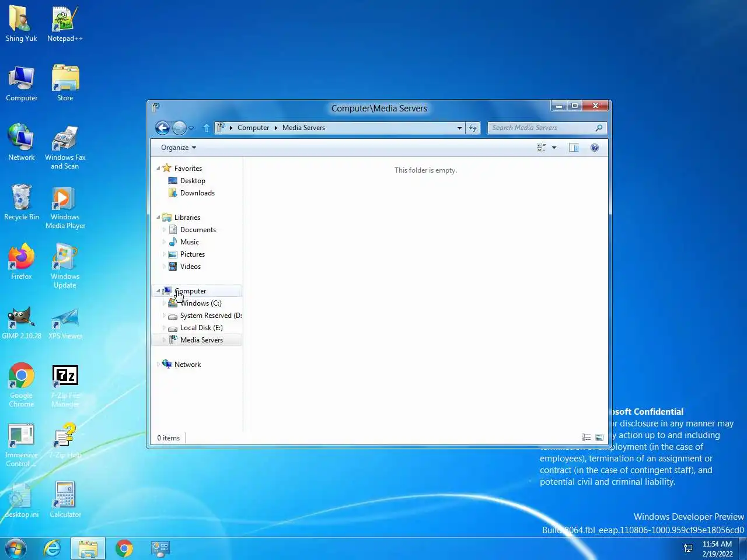This screenshot has height=560, width=747.
Task: Open Explorer help via question mark icon
Action: click(x=595, y=148)
